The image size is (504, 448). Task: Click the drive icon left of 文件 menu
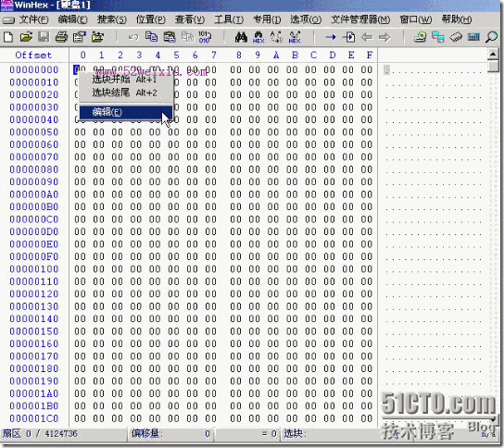(8, 20)
